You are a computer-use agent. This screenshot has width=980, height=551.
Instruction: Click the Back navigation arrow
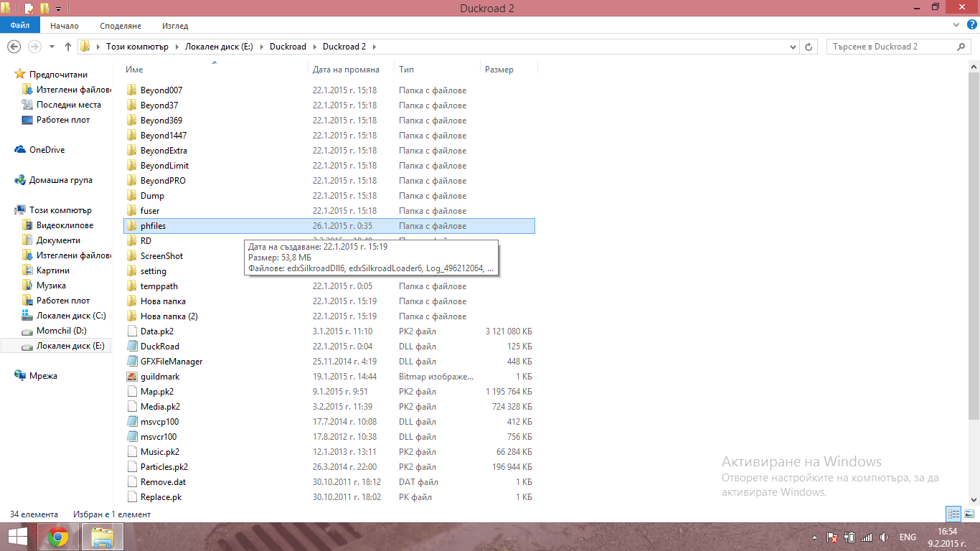14,47
